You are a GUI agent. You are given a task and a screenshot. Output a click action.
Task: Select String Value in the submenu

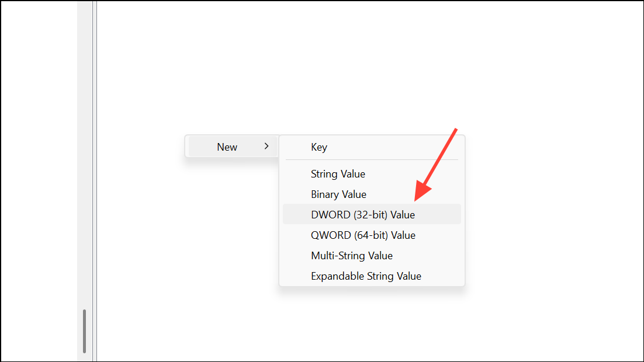point(338,174)
